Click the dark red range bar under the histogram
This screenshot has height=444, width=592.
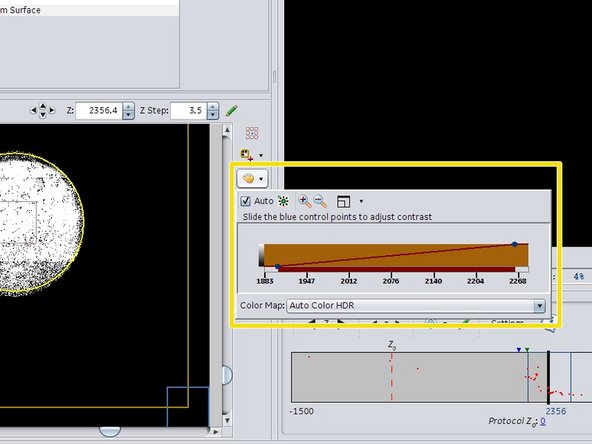396,269
